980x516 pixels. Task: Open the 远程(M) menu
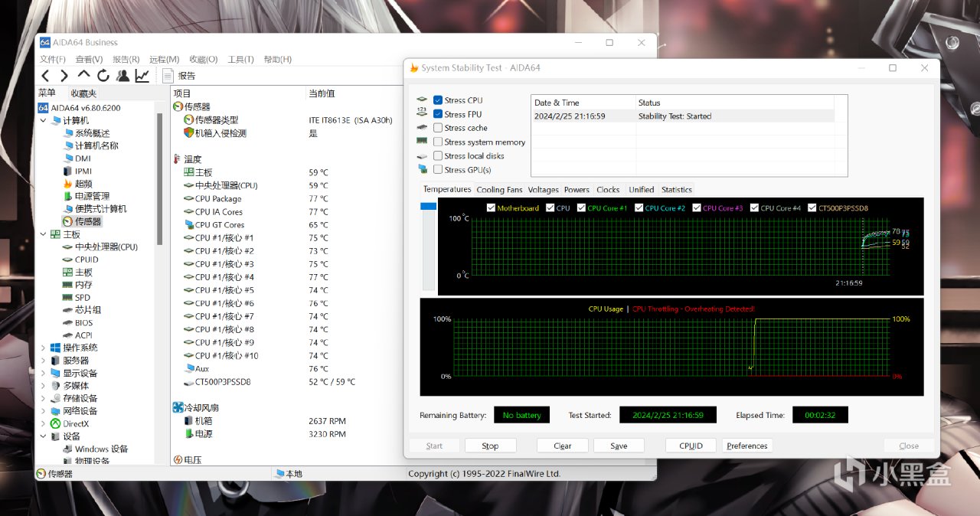(164, 59)
